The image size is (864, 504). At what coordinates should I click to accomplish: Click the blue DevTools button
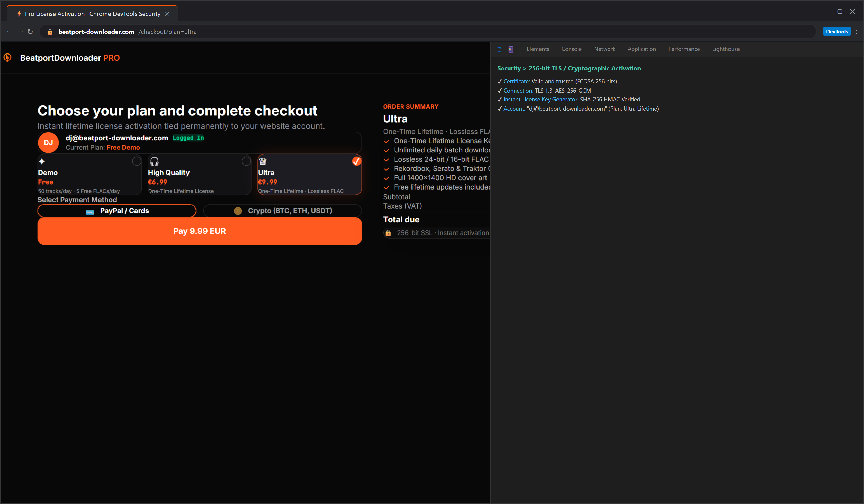837,32
